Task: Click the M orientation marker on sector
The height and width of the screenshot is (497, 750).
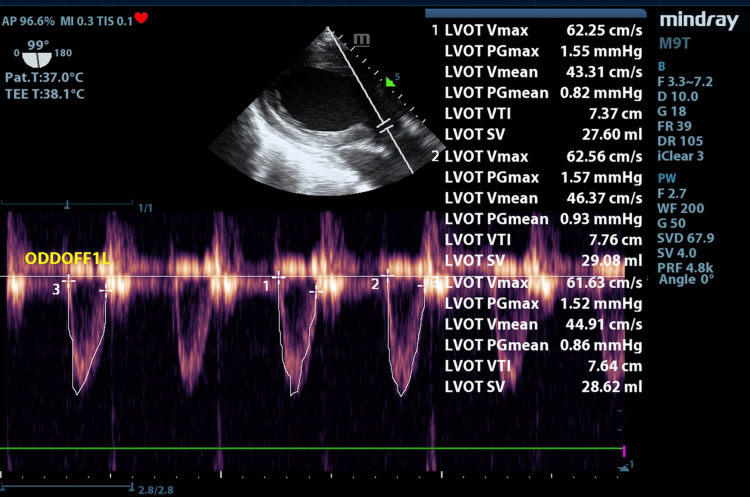Action: click(361, 40)
